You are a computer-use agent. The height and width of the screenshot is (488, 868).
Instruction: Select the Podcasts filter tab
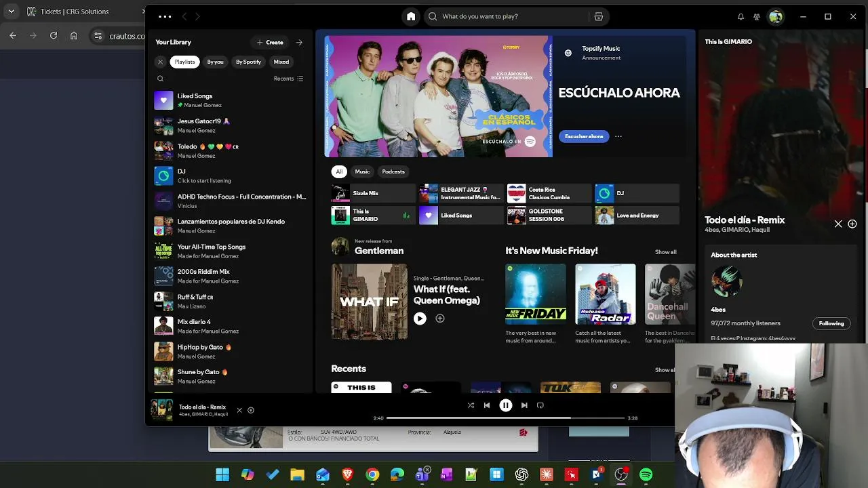[x=393, y=171]
